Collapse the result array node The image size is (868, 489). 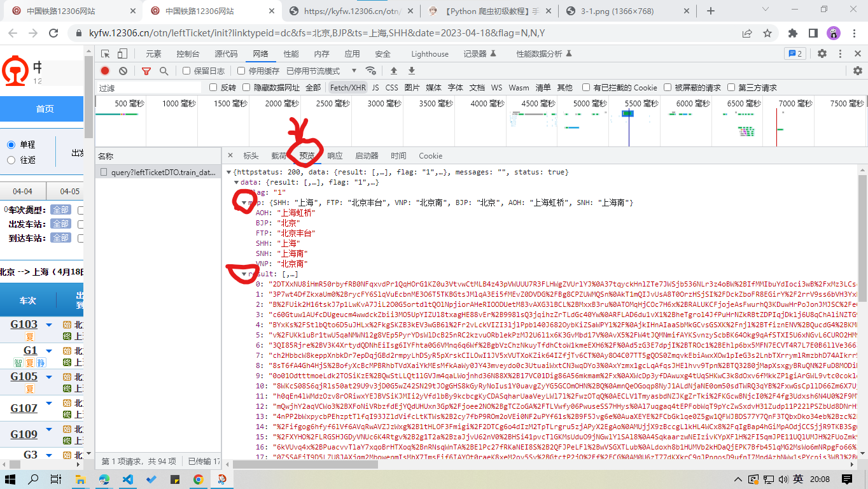point(244,274)
